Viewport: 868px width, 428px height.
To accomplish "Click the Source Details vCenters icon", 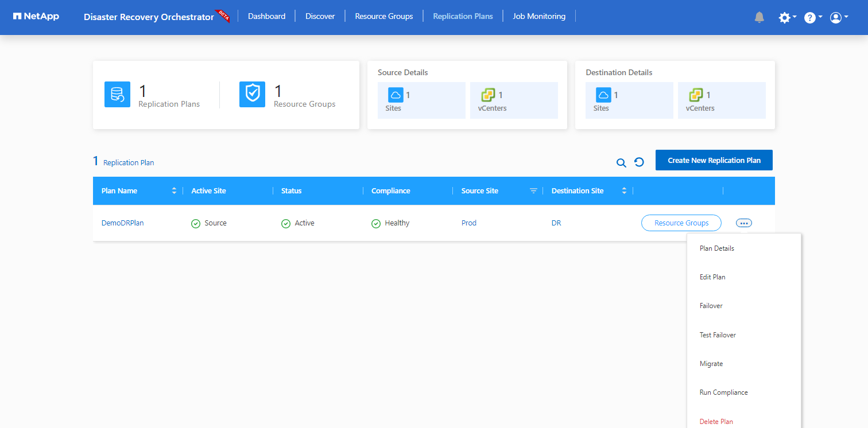I will 488,95.
